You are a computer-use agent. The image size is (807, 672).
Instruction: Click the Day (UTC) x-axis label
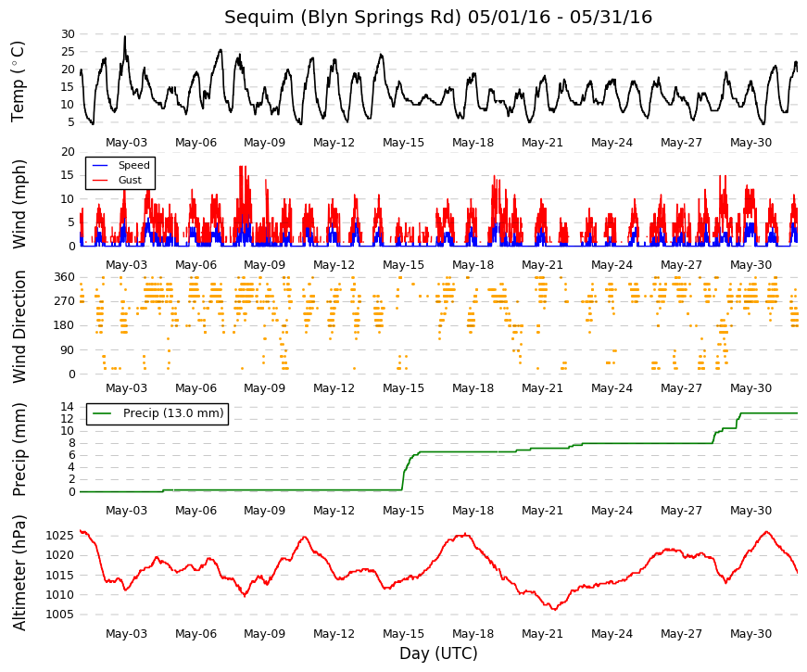[x=438, y=653]
